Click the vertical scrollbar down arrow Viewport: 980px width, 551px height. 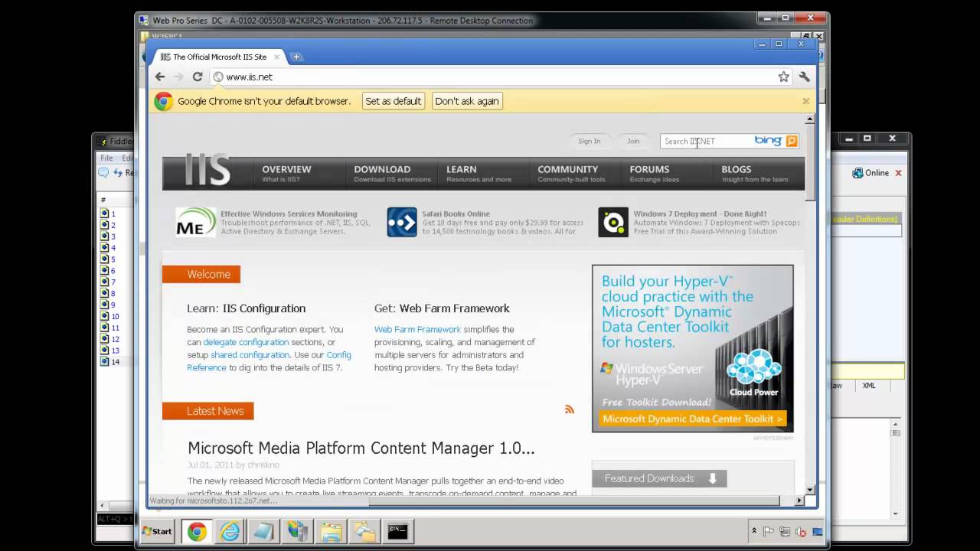[x=809, y=490]
